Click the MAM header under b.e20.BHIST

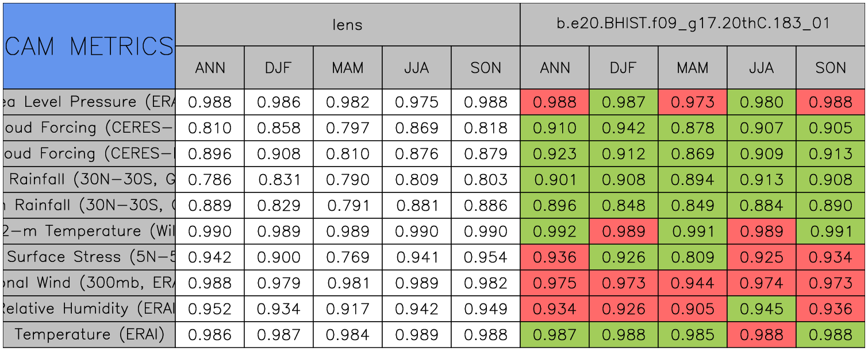[x=693, y=68]
